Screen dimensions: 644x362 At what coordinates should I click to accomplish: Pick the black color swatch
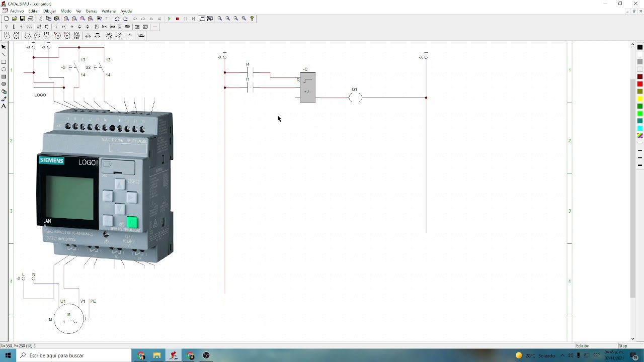640,47
